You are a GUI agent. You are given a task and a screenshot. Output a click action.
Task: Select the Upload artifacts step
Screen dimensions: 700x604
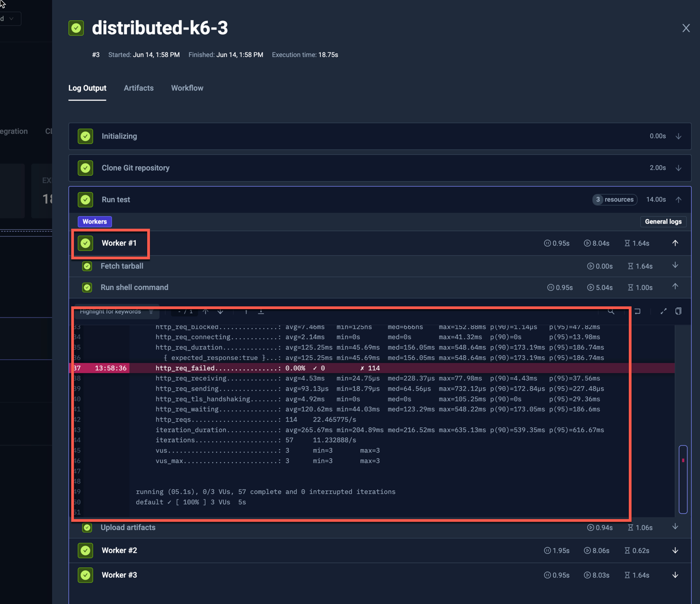(x=128, y=527)
